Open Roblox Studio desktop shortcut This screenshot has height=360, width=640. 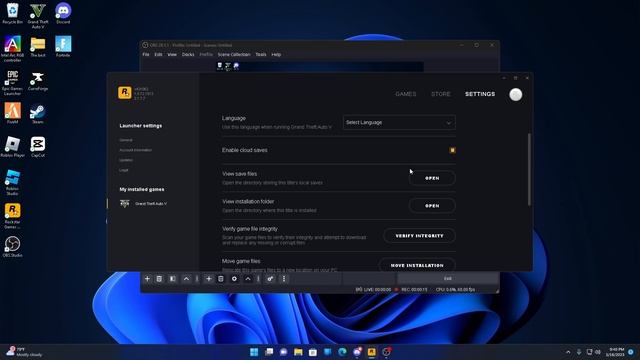click(x=13, y=182)
